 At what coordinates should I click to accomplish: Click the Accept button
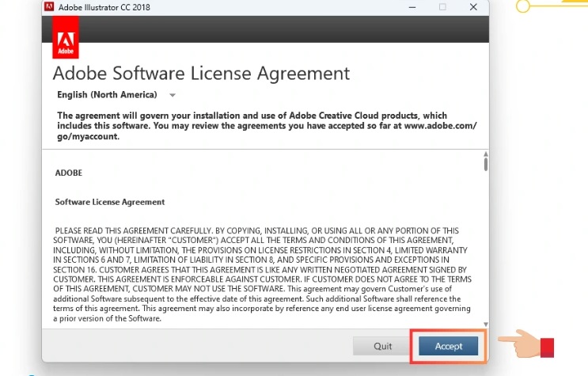[x=448, y=346]
